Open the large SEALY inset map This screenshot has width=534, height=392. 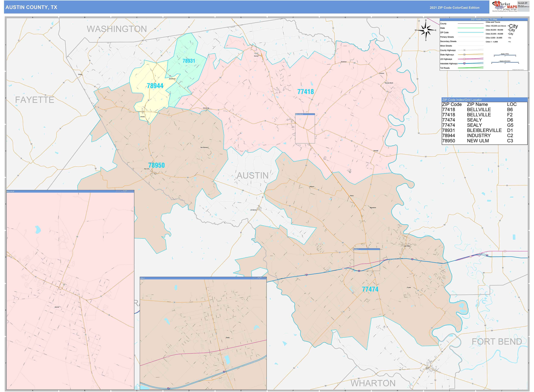point(203,333)
